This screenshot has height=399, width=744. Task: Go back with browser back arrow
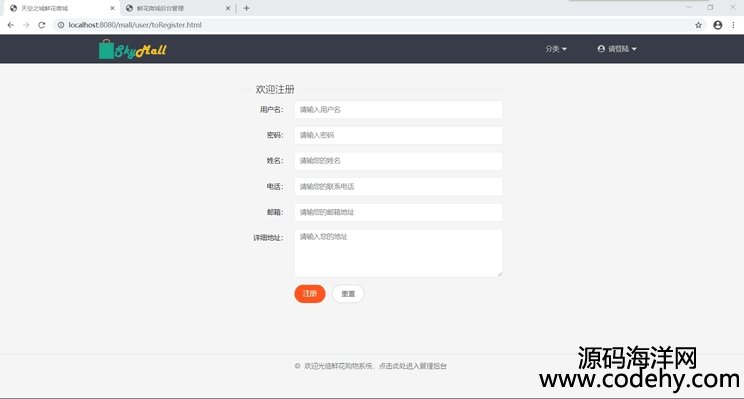point(10,25)
